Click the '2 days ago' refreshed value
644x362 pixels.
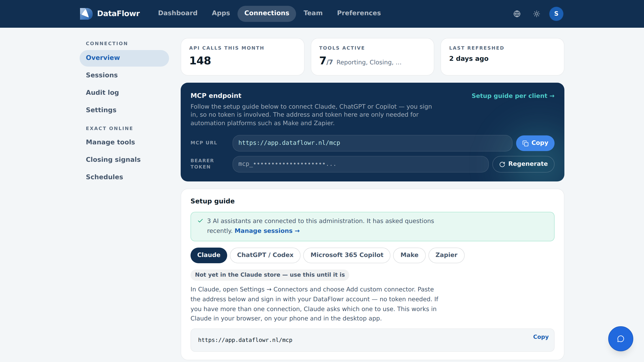pos(469,59)
